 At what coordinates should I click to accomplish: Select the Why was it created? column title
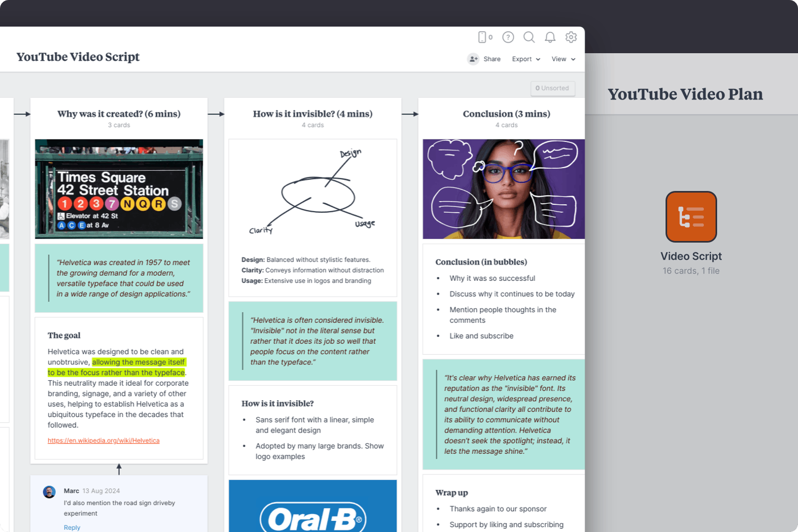coord(119,114)
